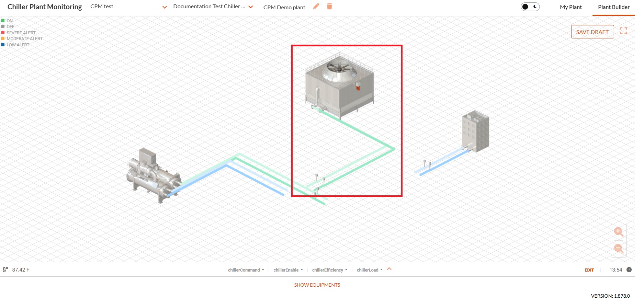Select the building model
644x298 pixels.
coord(475,131)
